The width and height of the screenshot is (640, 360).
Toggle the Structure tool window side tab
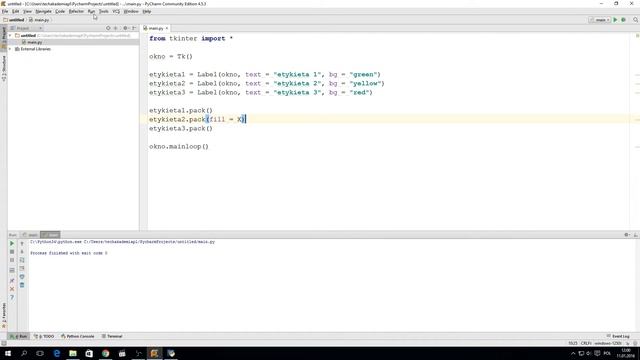(4, 69)
